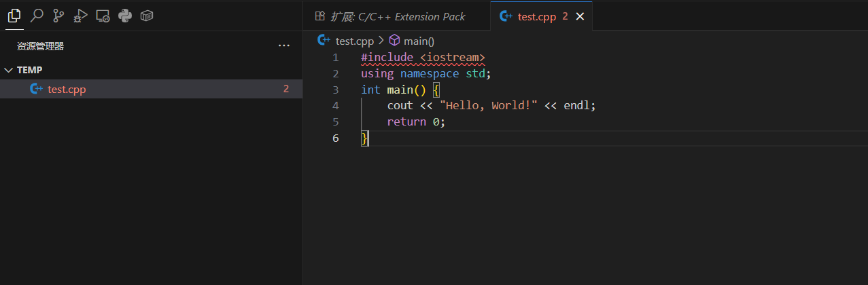Viewport: 868px width, 285px height.
Task: Open the Explorer view icon
Action: (x=15, y=16)
